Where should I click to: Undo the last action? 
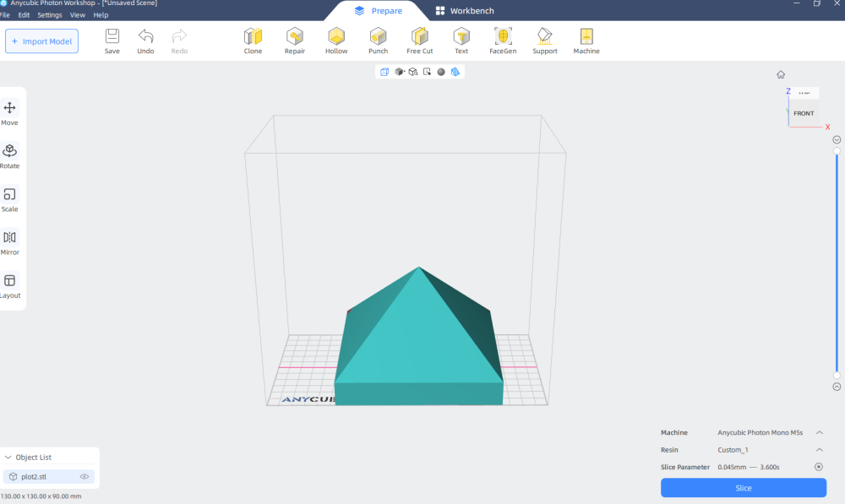(x=145, y=41)
